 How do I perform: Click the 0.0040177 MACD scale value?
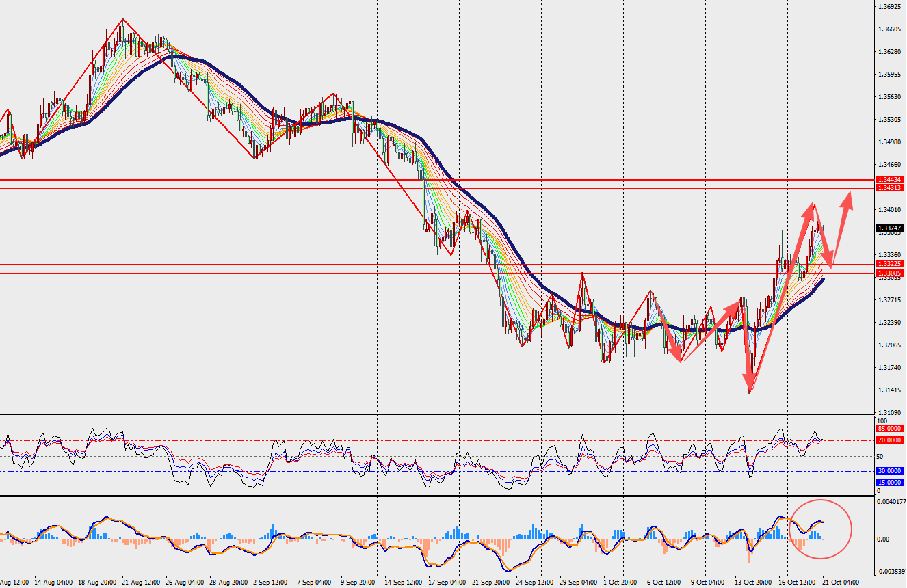point(891,502)
